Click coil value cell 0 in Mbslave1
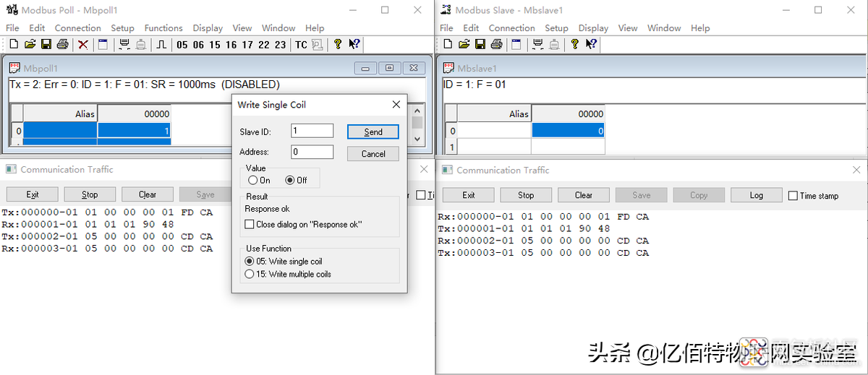Screen dimensions: 868x375 (x=568, y=131)
